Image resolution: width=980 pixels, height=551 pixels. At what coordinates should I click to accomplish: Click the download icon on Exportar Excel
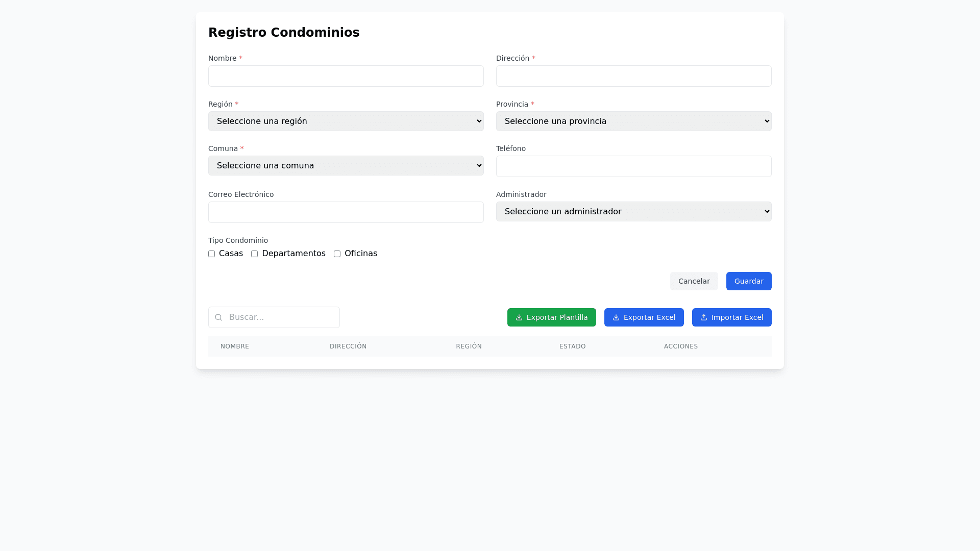tap(616, 317)
